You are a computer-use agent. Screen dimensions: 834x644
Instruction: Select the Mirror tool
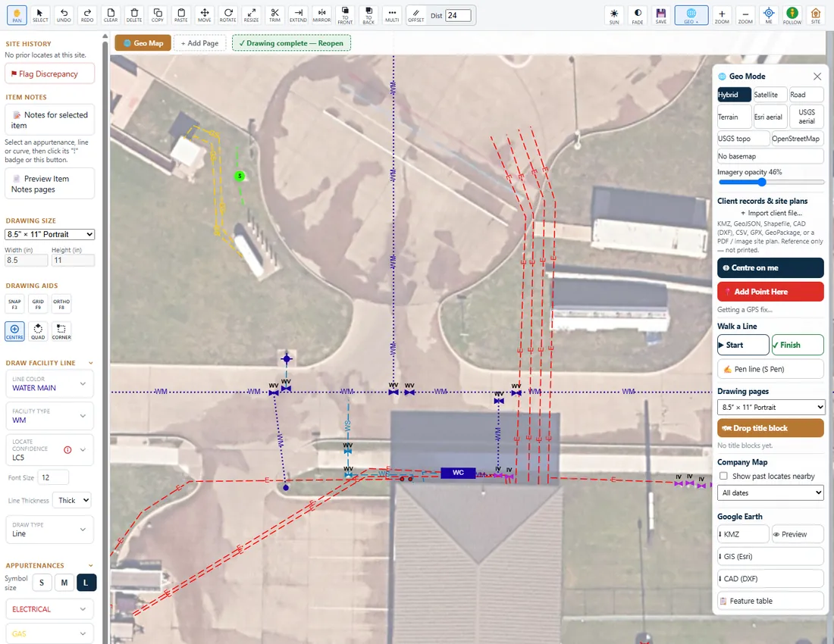[x=321, y=15]
